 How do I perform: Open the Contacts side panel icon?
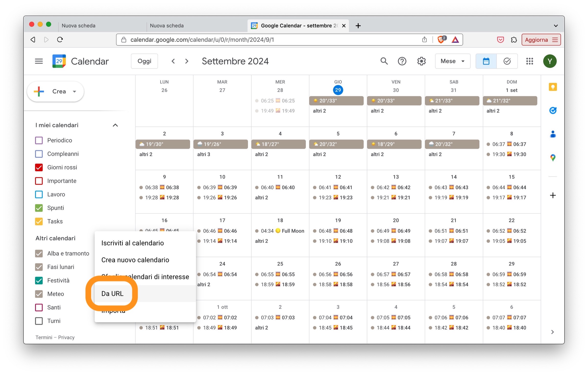[552, 134]
